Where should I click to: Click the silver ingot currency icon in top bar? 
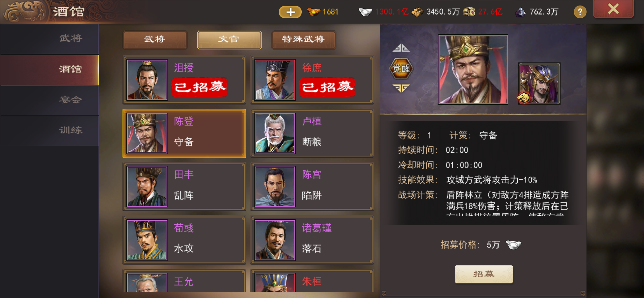pos(365,12)
